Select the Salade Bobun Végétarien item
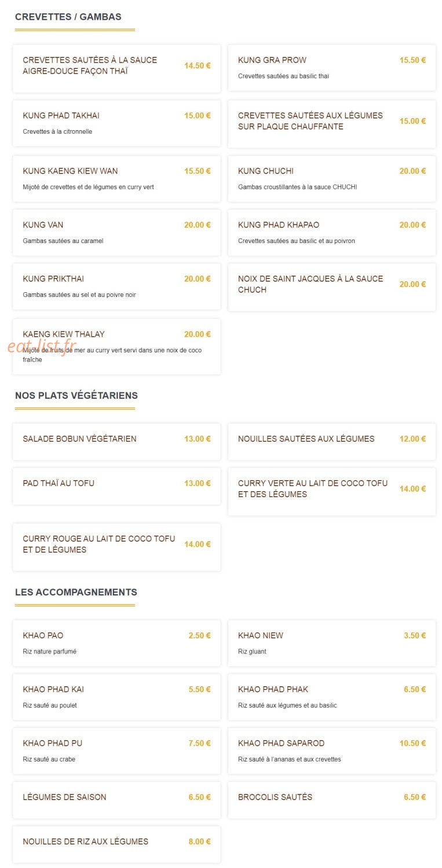Image resolution: width=442 pixels, height=868 pixels. (x=116, y=442)
